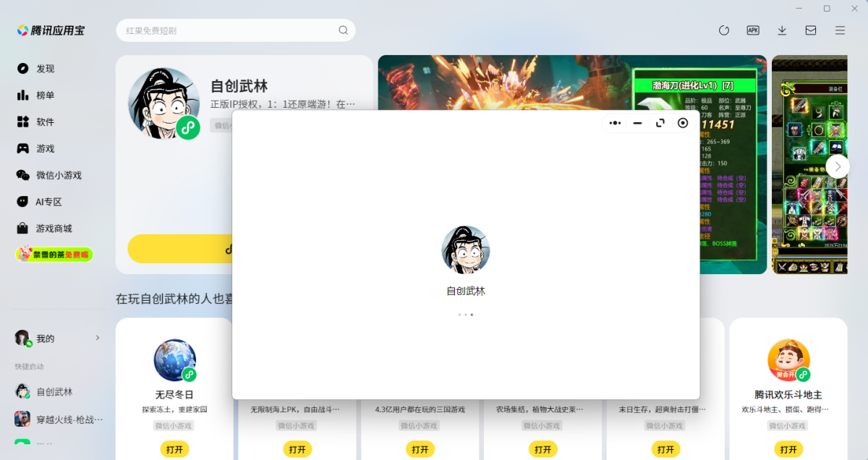Open the hamburger menu icon
Screen dimensions: 868x460
coord(840,30)
